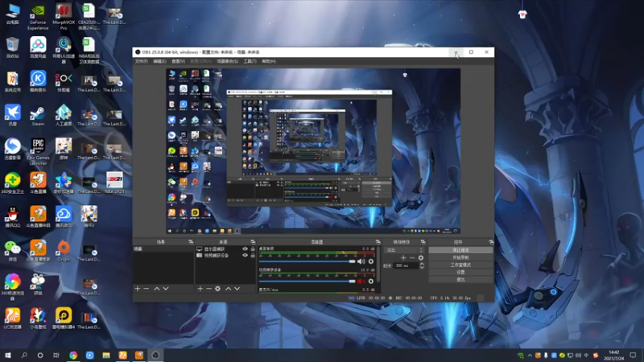Select the QQ penguin desktop shortcut
644x362 pixels.
tap(12, 216)
